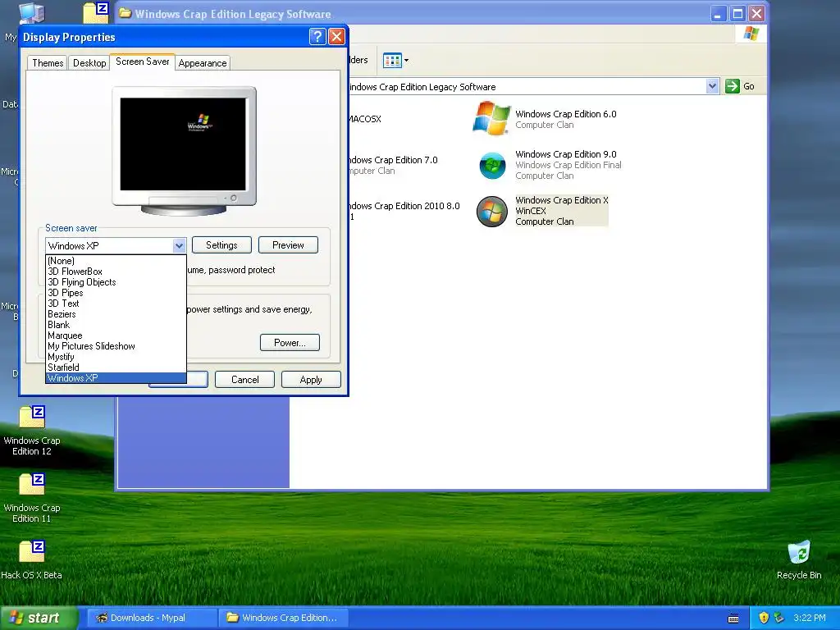Select Windows Crap Edition 6.0 icon
The image size is (840, 630).
(x=491, y=118)
